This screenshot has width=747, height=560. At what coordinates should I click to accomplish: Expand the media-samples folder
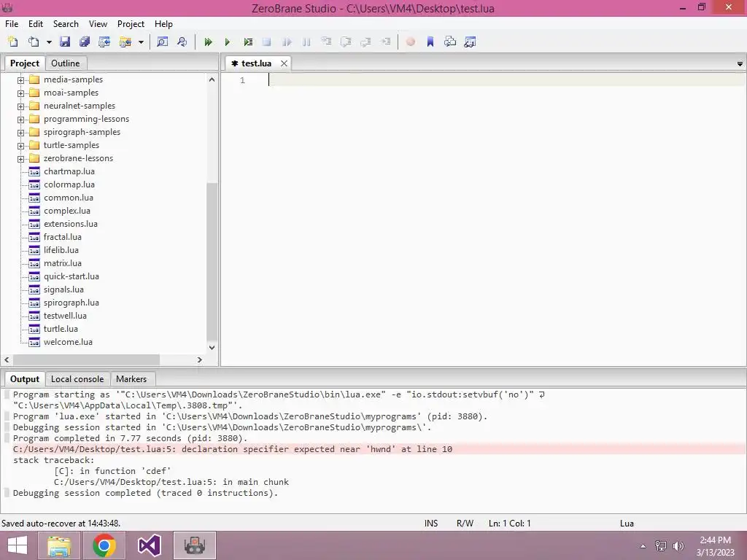pos(20,80)
